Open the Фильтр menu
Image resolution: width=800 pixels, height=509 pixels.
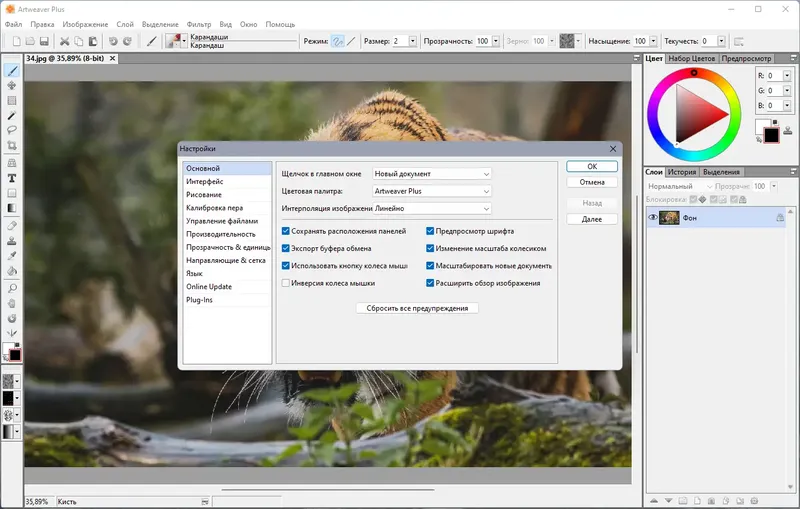198,24
